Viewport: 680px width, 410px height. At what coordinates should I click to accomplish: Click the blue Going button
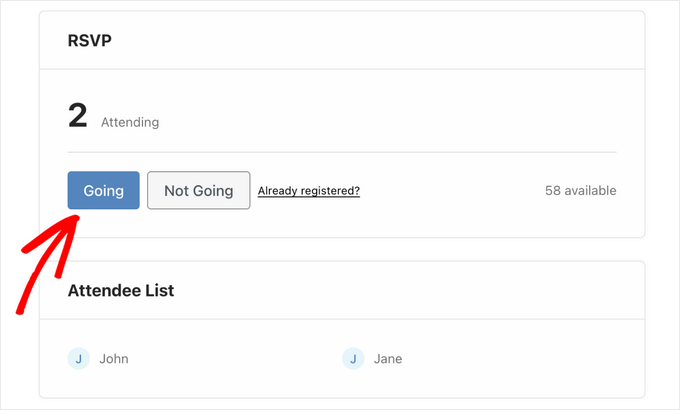[x=103, y=190]
